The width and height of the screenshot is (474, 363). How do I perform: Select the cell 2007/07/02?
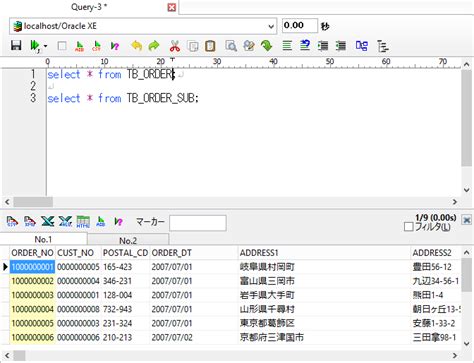pos(194,337)
